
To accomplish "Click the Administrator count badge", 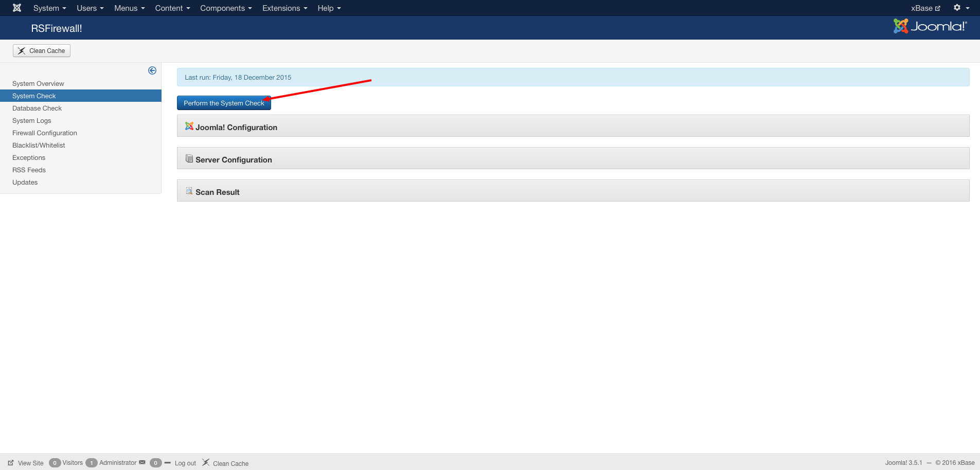I will point(92,463).
